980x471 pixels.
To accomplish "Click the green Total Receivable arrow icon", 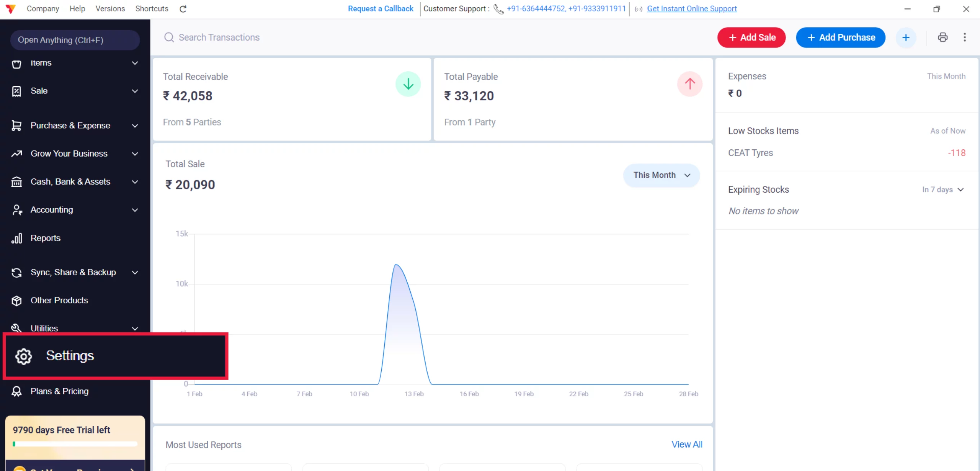I will coord(408,84).
